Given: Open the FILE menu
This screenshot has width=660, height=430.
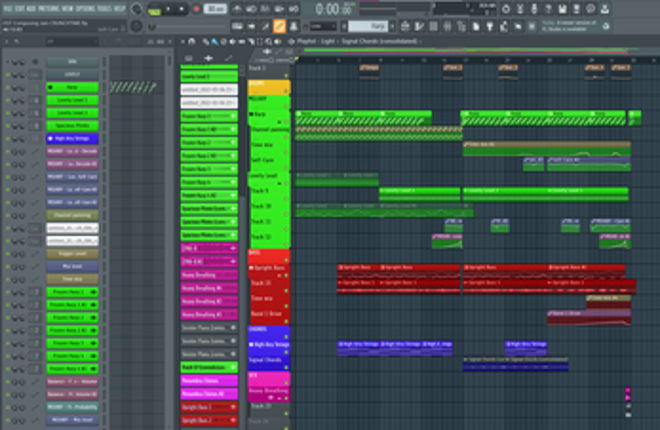Looking at the screenshot, I should 8,8.
